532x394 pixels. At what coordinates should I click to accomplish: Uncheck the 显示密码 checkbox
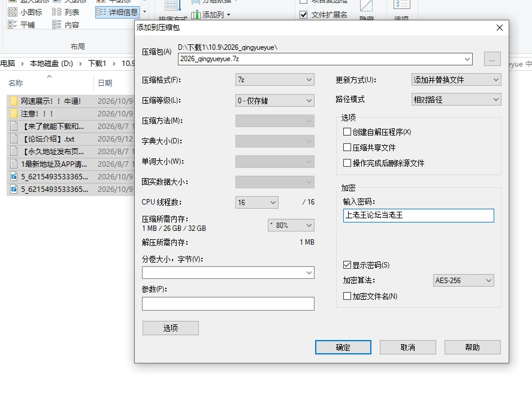[347, 265]
